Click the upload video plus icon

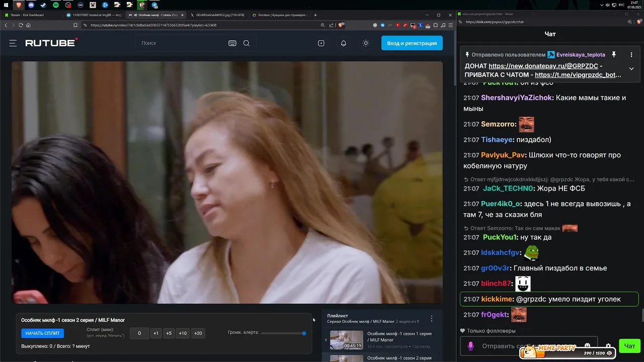point(321,43)
